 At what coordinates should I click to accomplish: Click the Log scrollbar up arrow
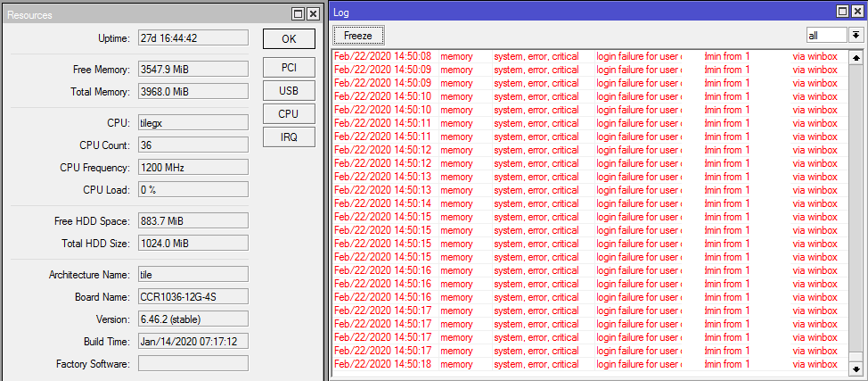point(856,58)
